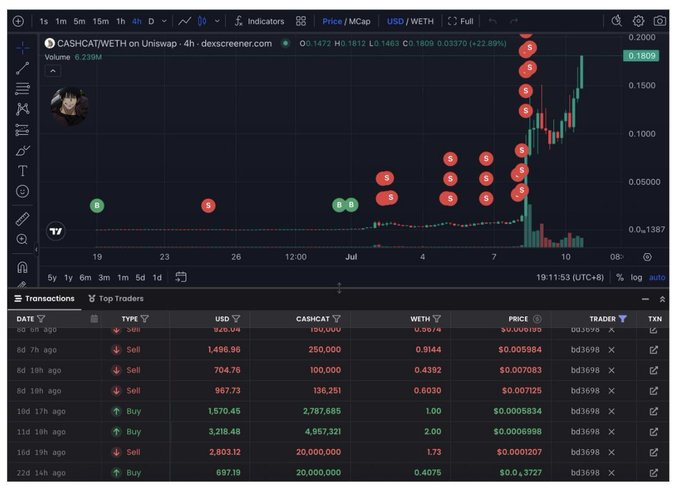The image size is (680, 490).
Task: Set chart range to 1d
Action: [157, 278]
